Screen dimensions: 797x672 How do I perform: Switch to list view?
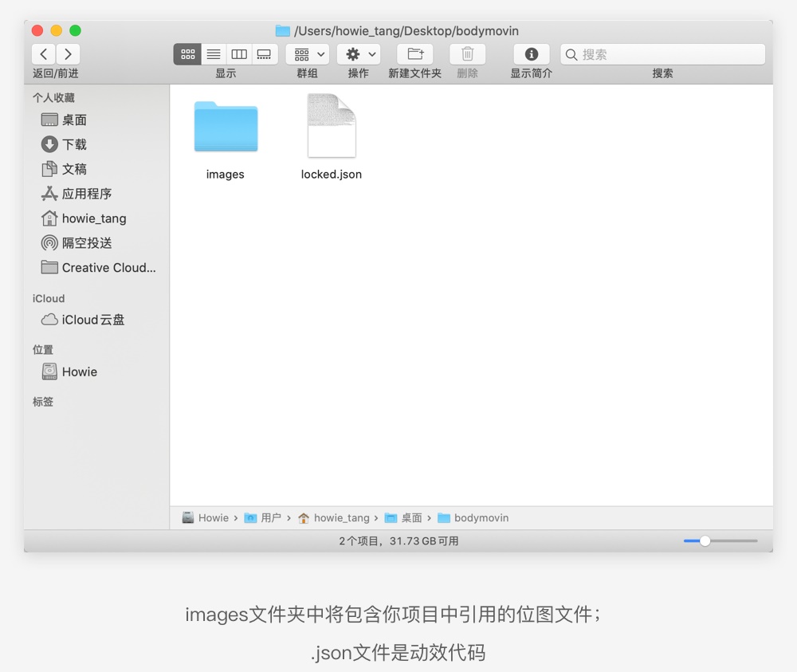[x=213, y=54]
